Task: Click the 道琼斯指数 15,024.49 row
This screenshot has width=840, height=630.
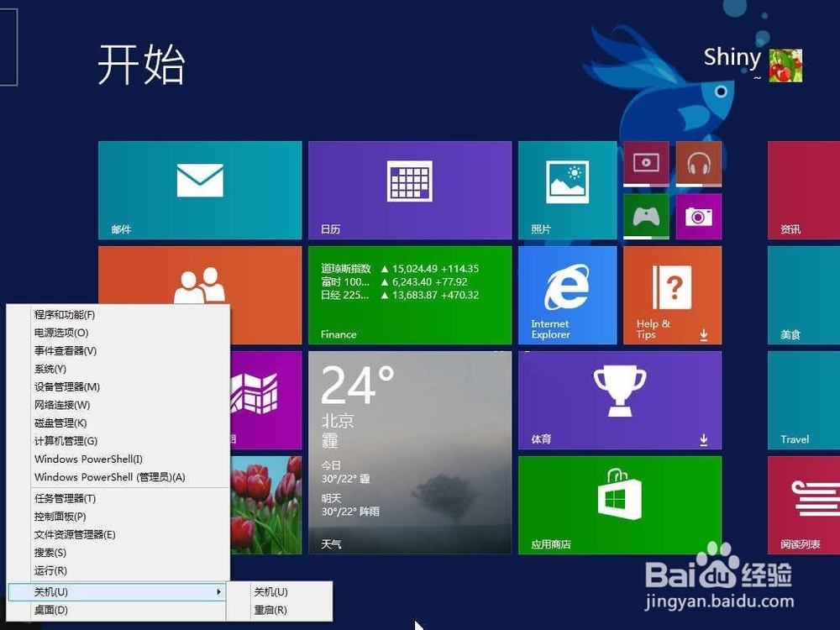Action: 400,269
